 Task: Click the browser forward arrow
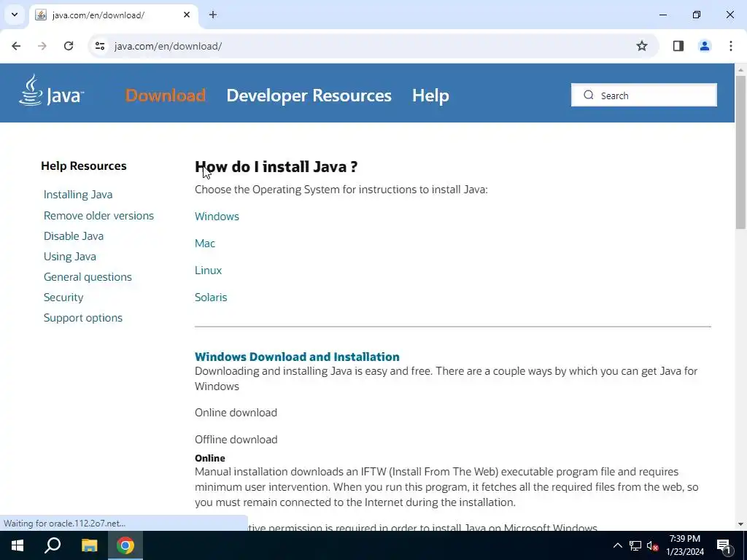(x=42, y=46)
